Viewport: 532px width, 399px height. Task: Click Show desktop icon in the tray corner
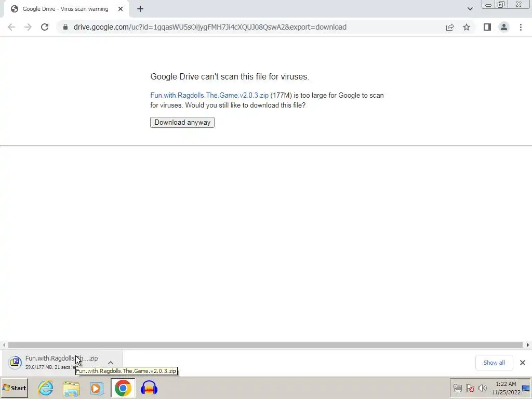pyautogui.click(x=526, y=388)
